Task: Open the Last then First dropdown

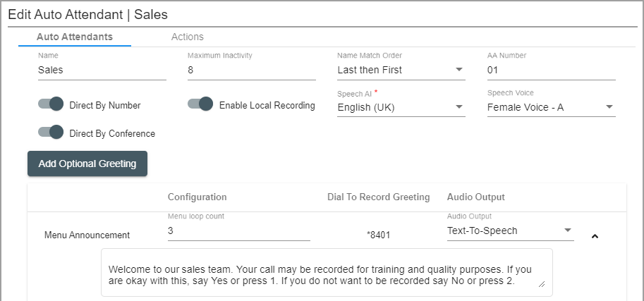Action: point(401,70)
